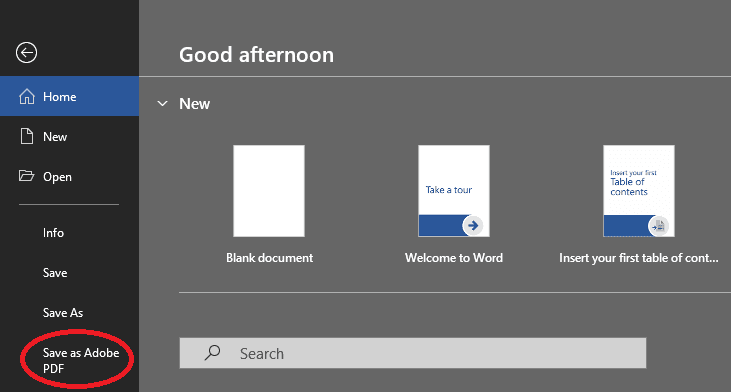The image size is (731, 392).
Task: Collapse the New section chevron
Action: [x=162, y=103]
